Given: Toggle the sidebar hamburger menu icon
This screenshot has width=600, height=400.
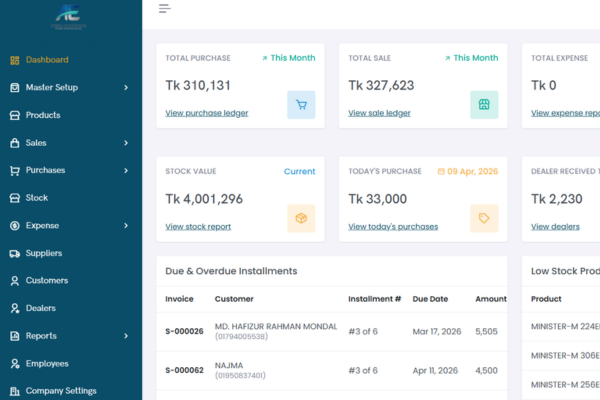Looking at the screenshot, I should click(165, 8).
